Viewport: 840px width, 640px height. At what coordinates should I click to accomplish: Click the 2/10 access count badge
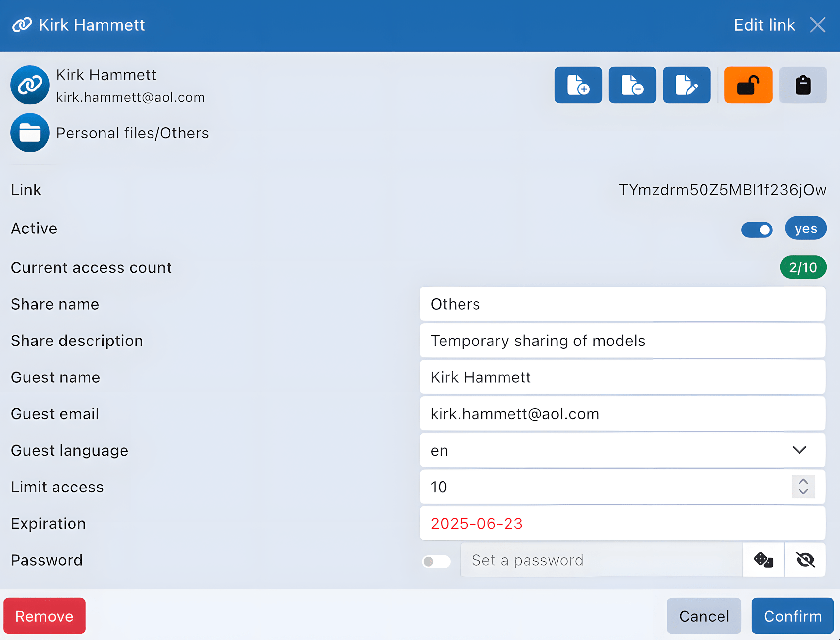[803, 267]
